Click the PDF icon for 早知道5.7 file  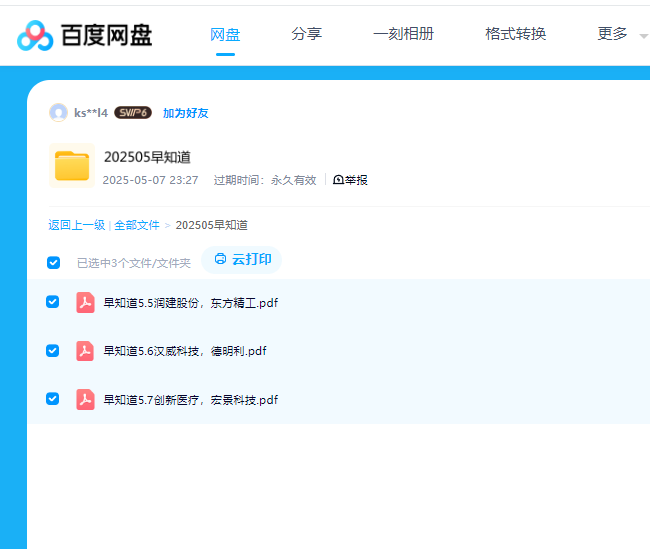click(86, 399)
